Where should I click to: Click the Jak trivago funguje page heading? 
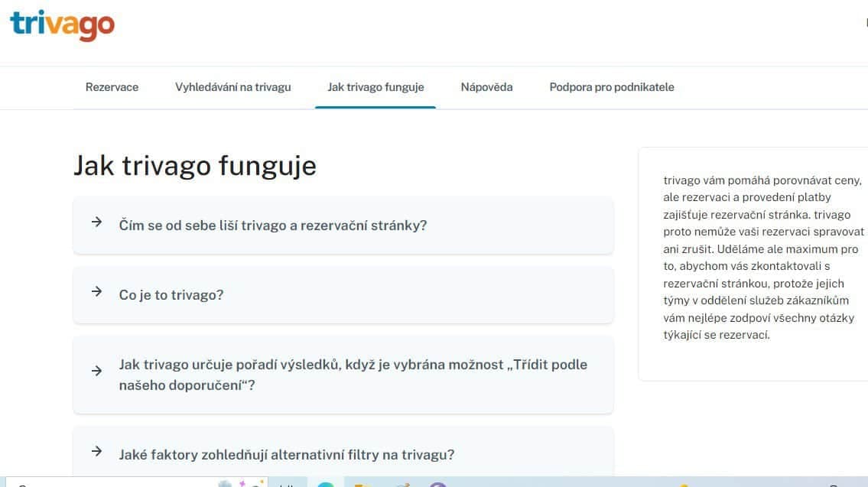point(195,166)
